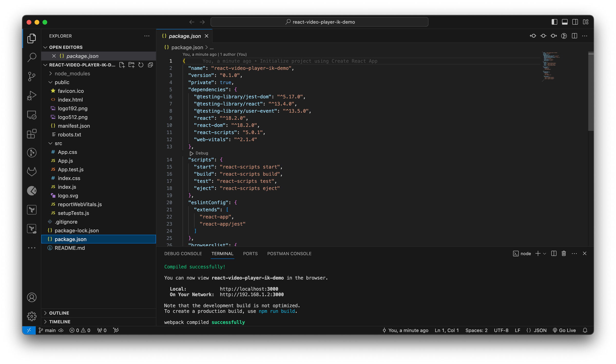This screenshot has height=364, width=616.
Task: Open the Manage settings gear
Action: tap(32, 316)
